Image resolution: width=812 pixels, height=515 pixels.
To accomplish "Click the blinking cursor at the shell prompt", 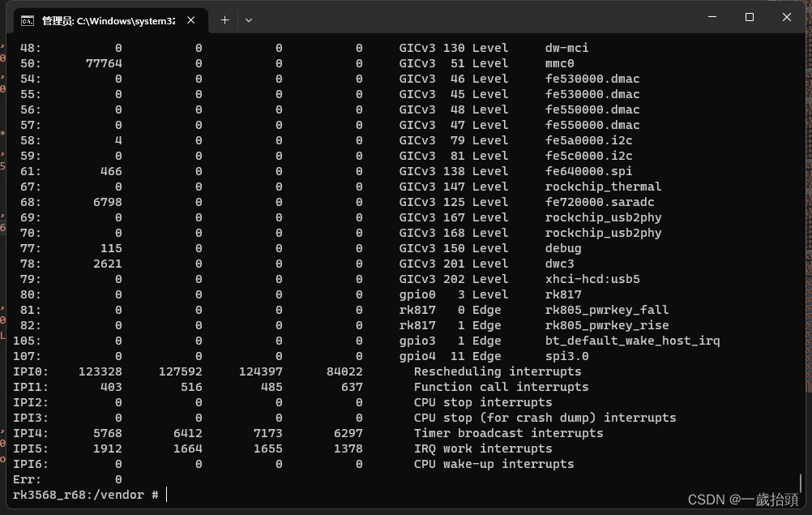I will tap(166, 494).
